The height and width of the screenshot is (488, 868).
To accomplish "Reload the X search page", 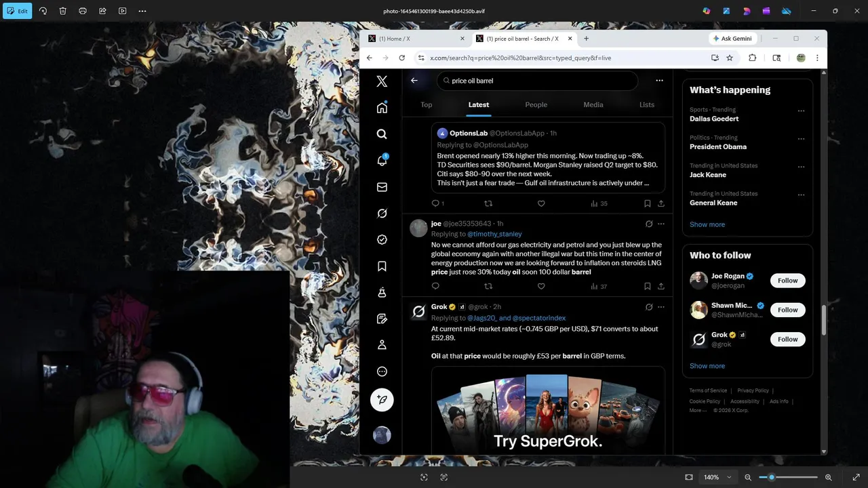I will coord(401,58).
